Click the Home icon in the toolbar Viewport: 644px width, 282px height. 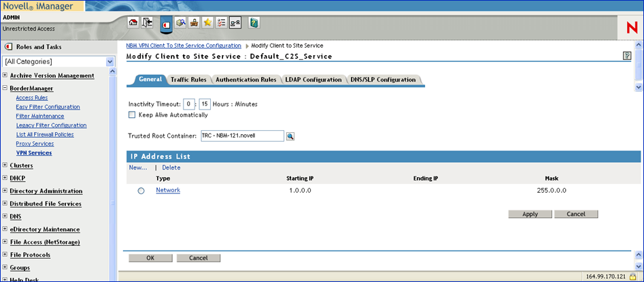coord(133,22)
